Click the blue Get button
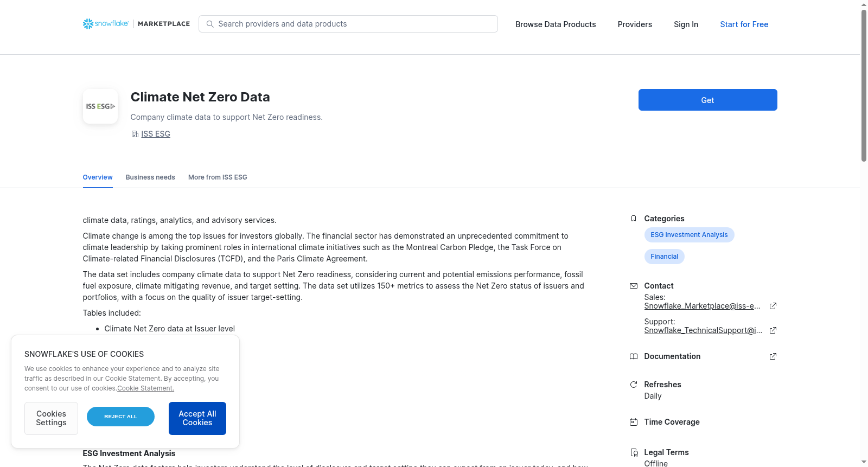Screen dimensions: 868x467 click(708, 100)
